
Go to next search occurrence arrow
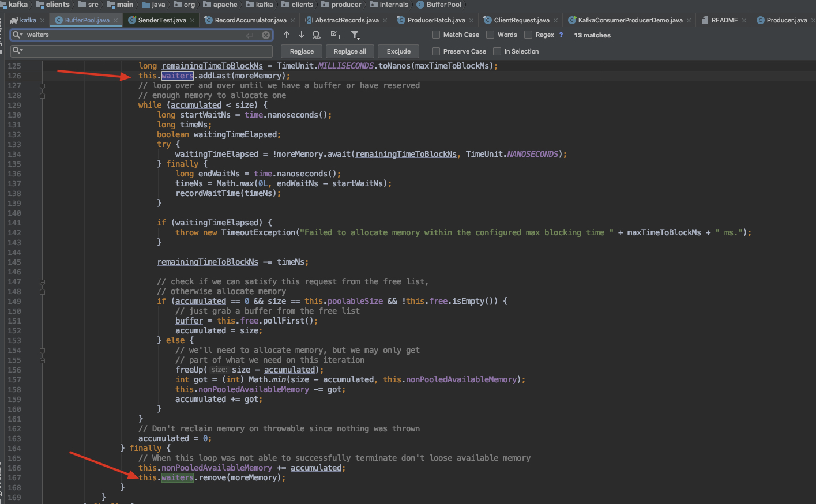click(x=301, y=35)
